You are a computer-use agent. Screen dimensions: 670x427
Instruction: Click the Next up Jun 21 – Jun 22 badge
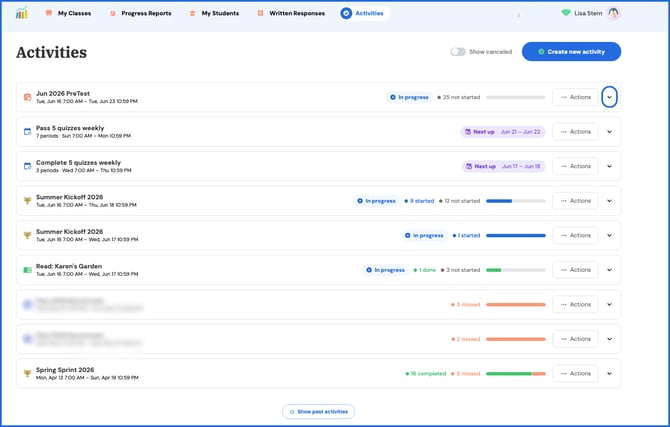[x=503, y=132]
